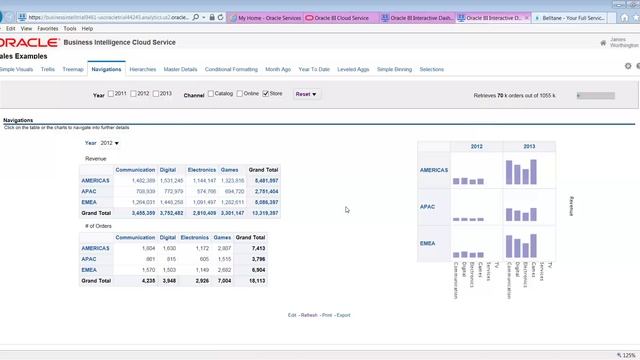Switch to Oracle BI Cloud Service browser tab
This screenshot has height=360, width=640.
pos(341,18)
